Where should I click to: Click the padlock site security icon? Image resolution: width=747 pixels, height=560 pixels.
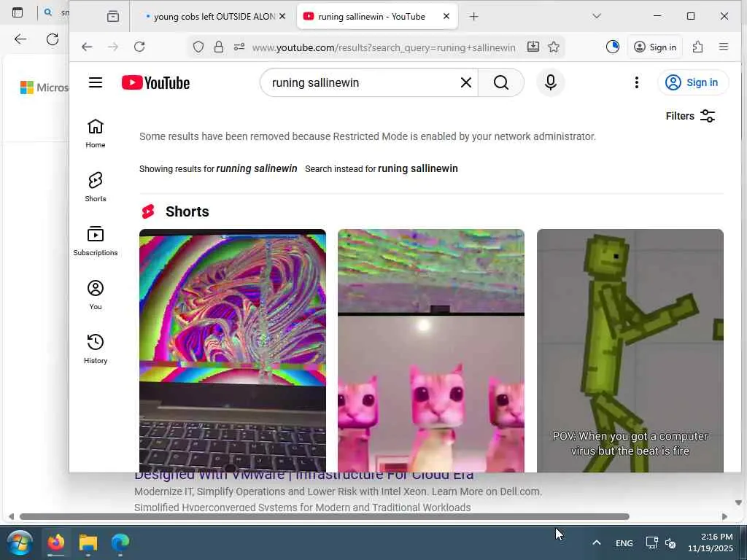point(219,47)
